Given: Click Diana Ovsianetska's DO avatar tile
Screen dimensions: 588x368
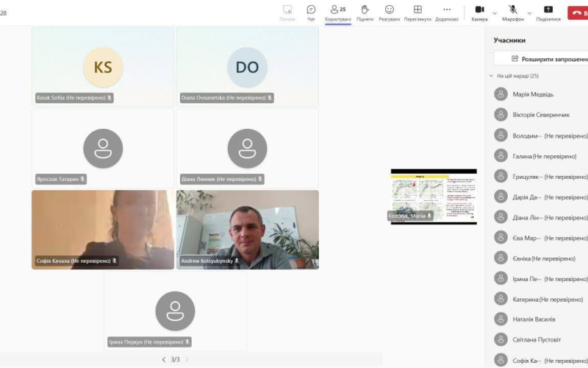Looking at the screenshot, I should coord(248,67).
